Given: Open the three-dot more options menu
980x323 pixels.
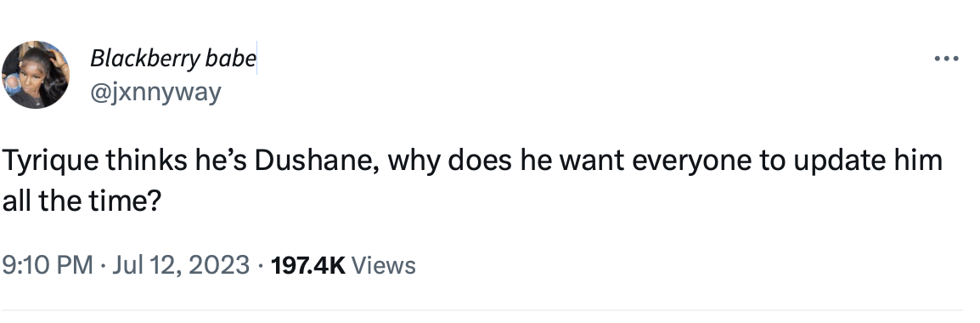Looking at the screenshot, I should 946,59.
